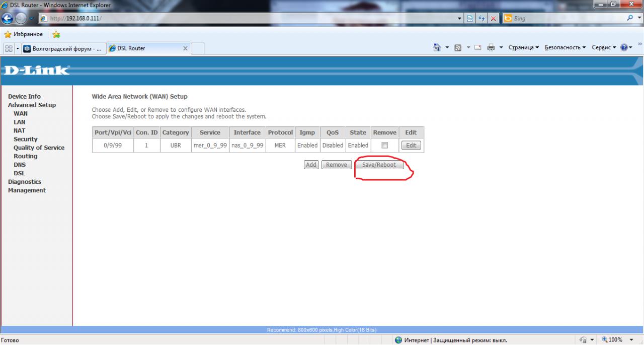Open Diagnostics in sidebar
Image resolution: width=644 pixels, height=345 pixels.
25,182
